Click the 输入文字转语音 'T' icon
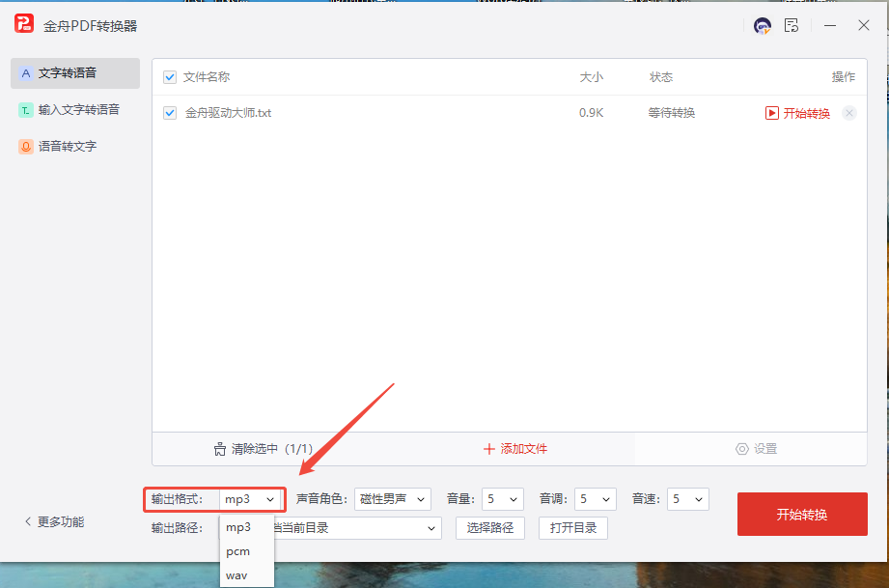The width and height of the screenshot is (889, 588). pos(25,110)
